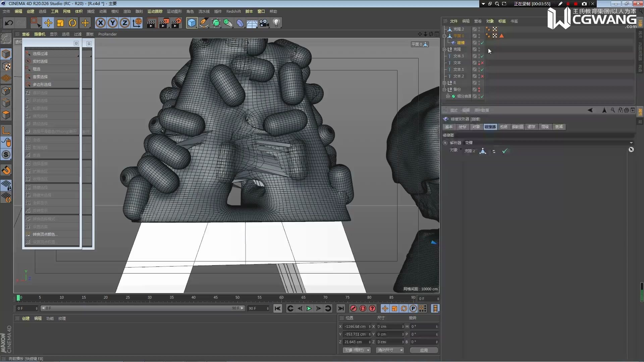Click frame 45 on the timeline ruler
644x362 pixels.
click(x=215, y=298)
